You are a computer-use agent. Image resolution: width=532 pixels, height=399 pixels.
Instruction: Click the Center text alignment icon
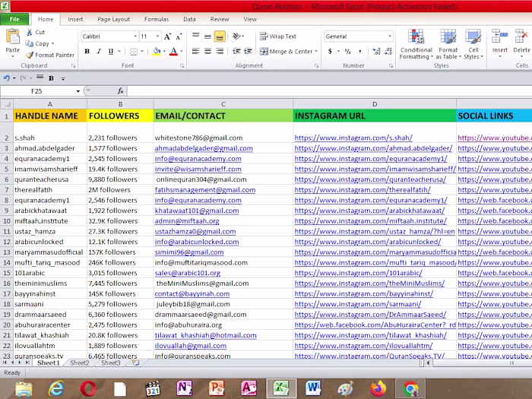pyautogui.click(x=207, y=51)
